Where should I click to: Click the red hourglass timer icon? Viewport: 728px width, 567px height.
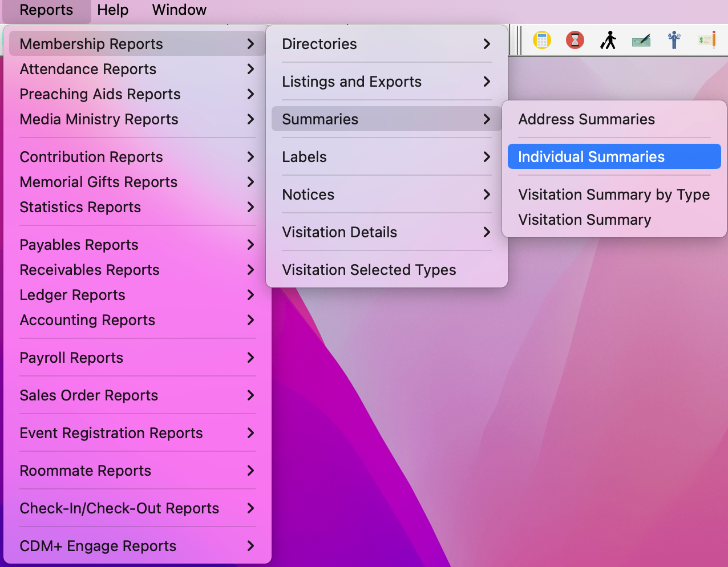[x=575, y=40]
